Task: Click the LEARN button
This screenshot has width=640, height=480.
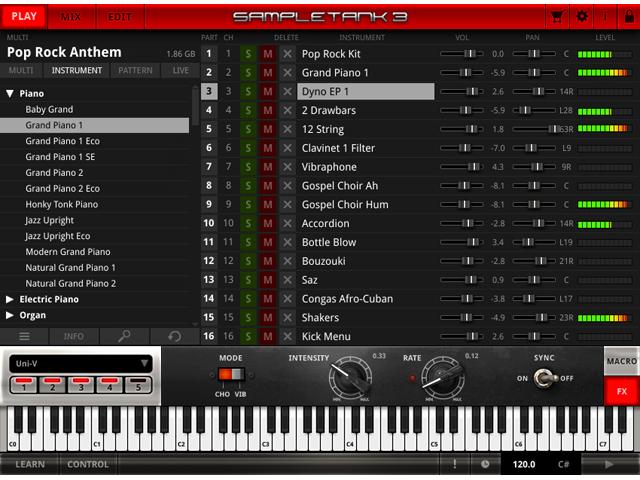Action: click(x=30, y=464)
